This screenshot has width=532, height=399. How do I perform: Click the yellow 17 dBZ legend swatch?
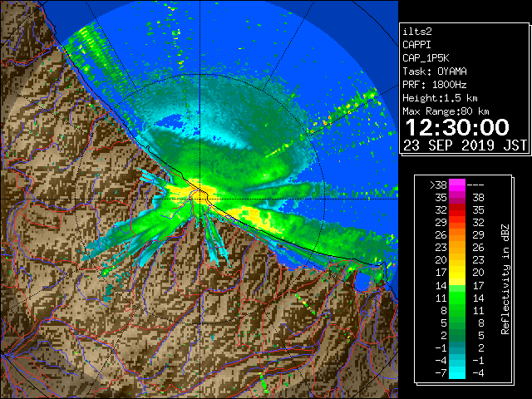[x=457, y=273]
